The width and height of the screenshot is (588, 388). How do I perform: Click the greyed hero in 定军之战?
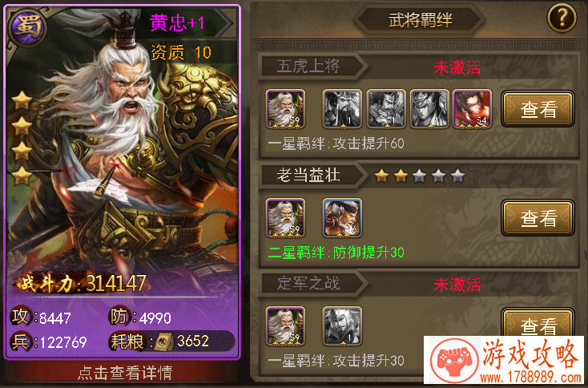(x=342, y=326)
